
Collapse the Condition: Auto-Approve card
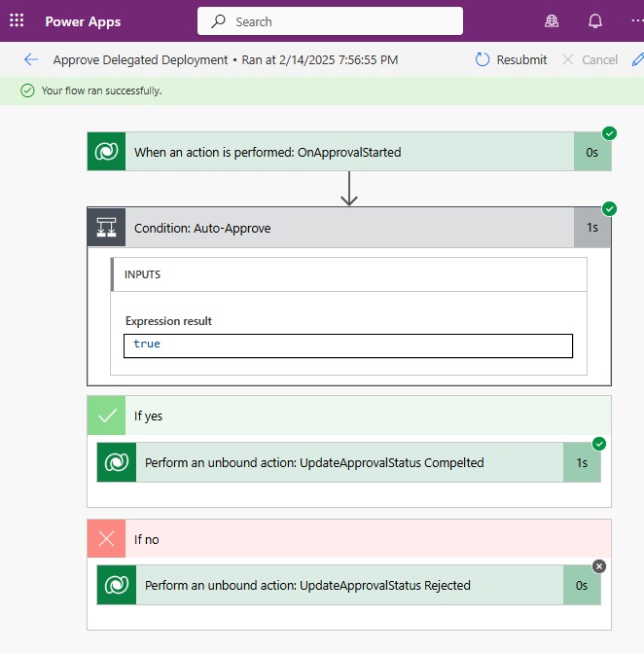[x=349, y=228]
